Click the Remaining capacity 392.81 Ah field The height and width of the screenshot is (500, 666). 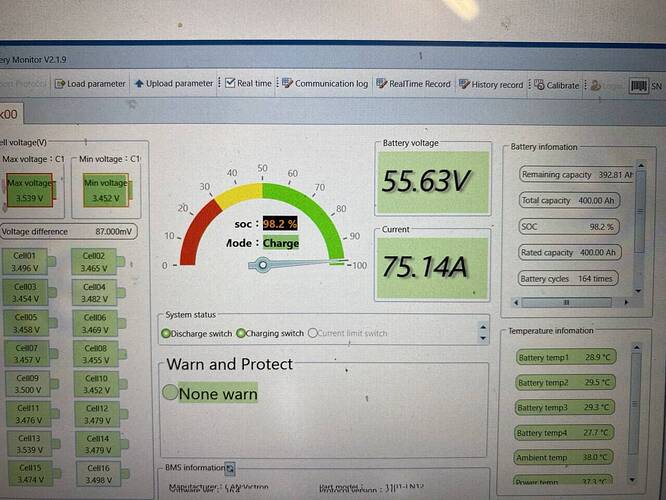point(576,175)
